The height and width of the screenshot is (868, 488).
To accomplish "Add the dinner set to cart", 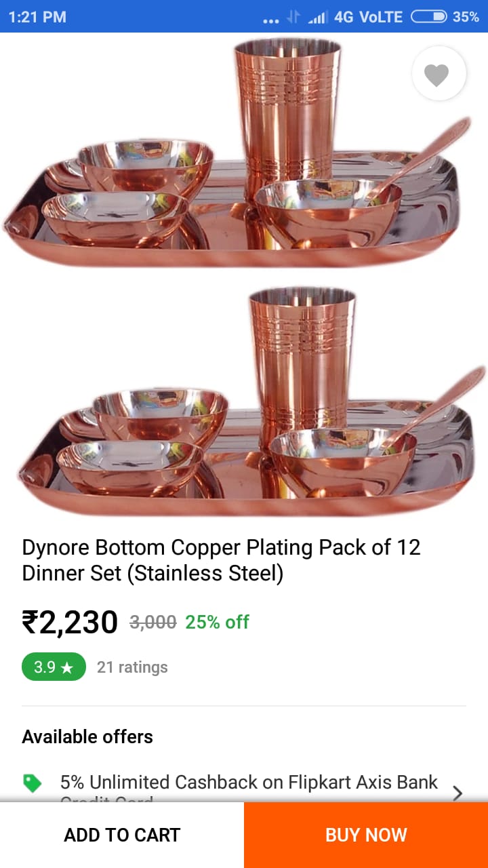I will click(x=122, y=835).
